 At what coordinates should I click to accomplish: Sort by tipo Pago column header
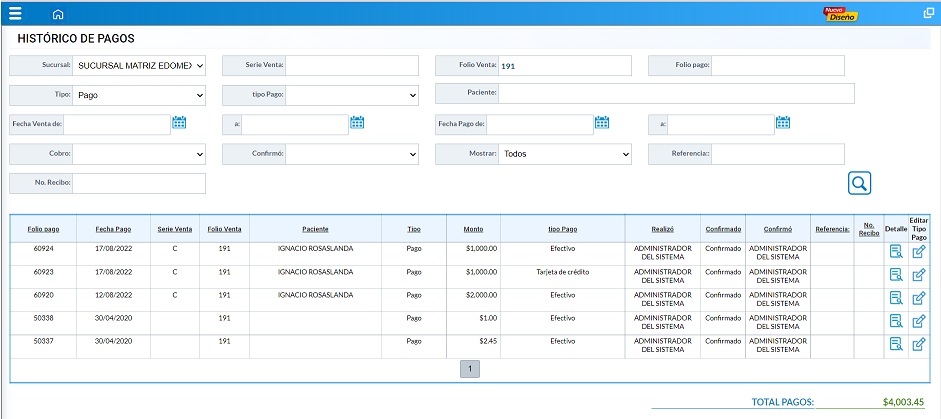563,229
